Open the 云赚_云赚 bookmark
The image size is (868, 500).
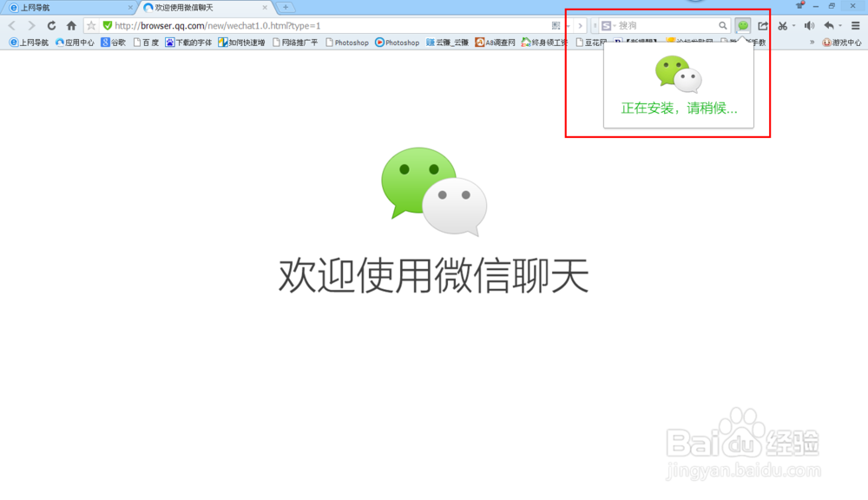pos(447,42)
